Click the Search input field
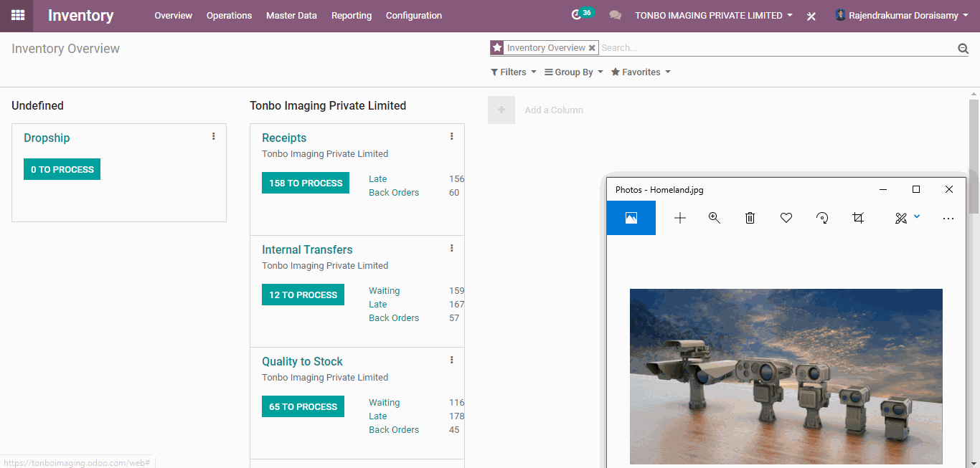The width and height of the screenshot is (980, 468). click(776, 48)
